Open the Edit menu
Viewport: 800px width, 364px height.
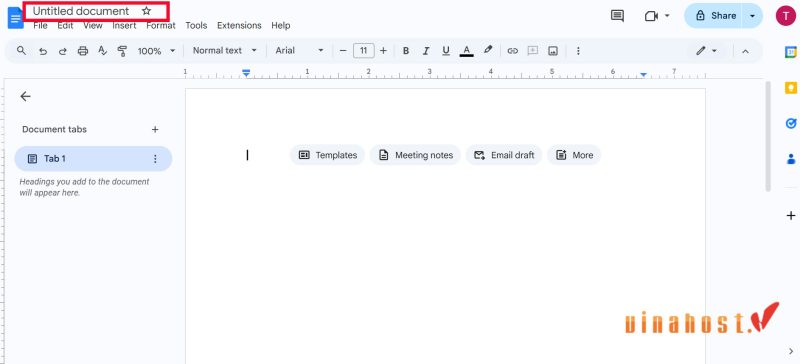click(65, 26)
